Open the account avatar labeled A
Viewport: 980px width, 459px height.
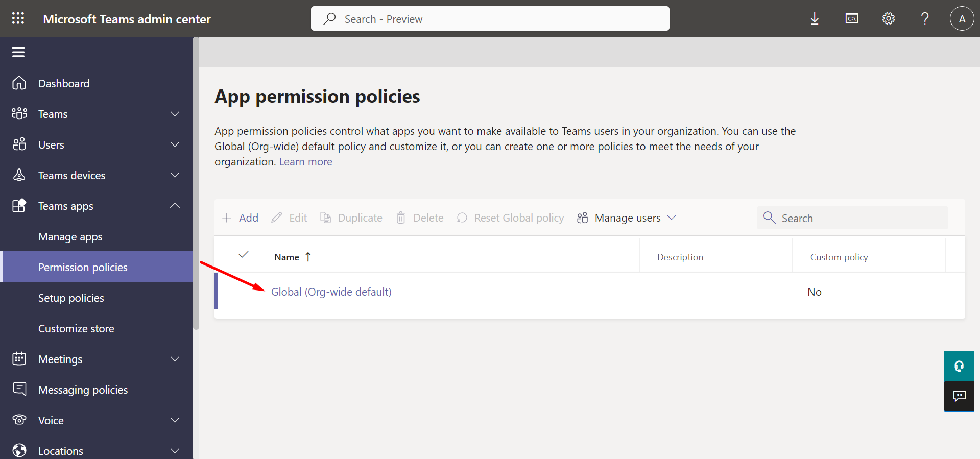click(962, 19)
